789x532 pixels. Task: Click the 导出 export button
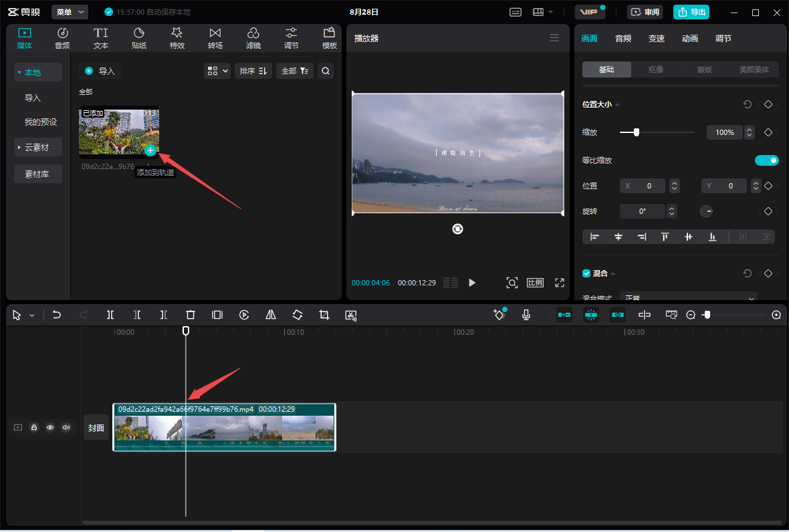point(691,12)
